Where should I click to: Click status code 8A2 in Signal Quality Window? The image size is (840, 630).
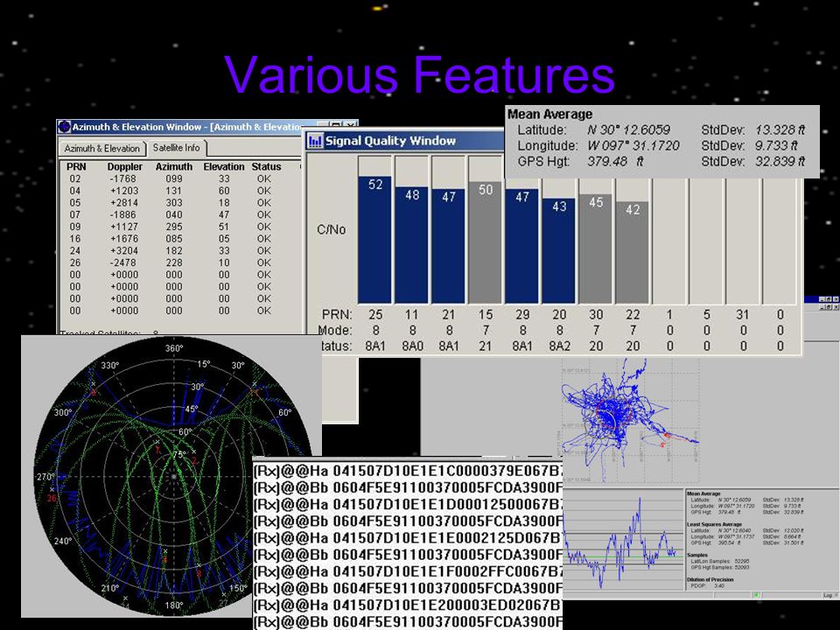[x=559, y=346]
